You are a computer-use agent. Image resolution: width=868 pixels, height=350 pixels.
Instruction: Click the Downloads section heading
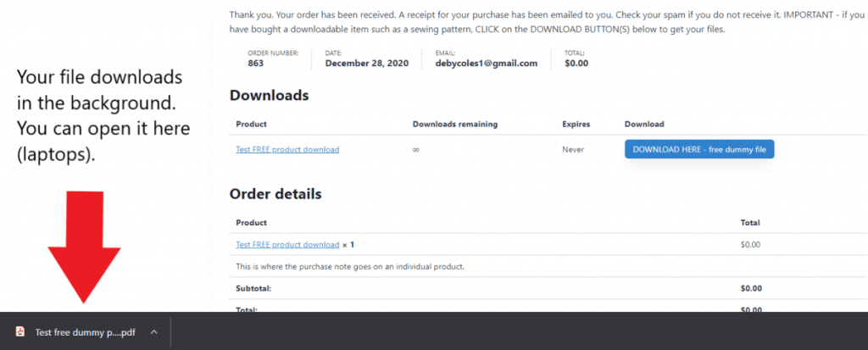point(269,95)
